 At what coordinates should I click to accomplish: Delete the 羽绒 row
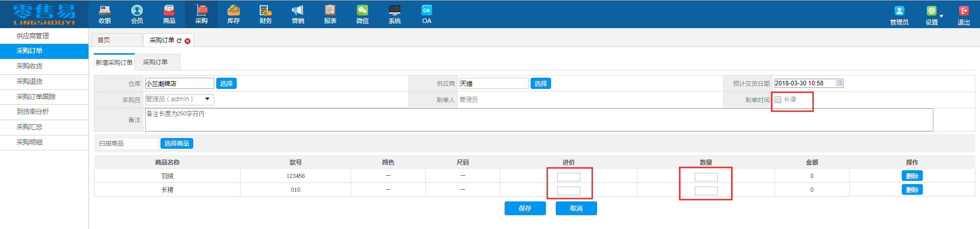912,176
